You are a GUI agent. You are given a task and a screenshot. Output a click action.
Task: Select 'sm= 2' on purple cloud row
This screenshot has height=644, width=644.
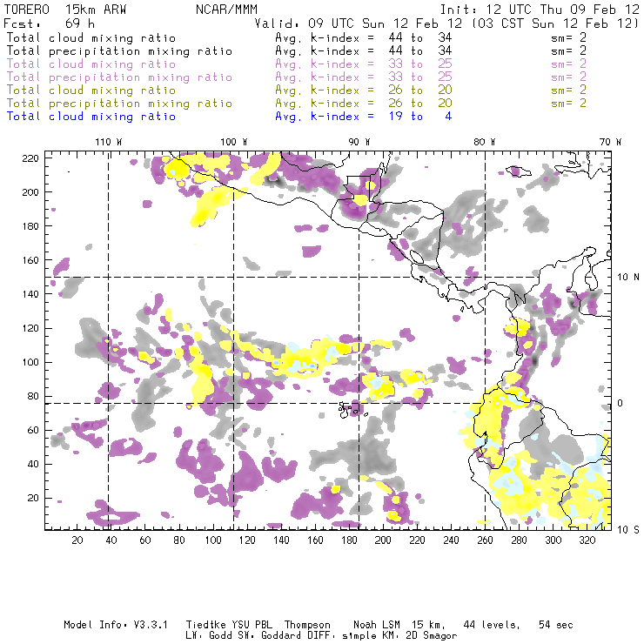(569, 64)
